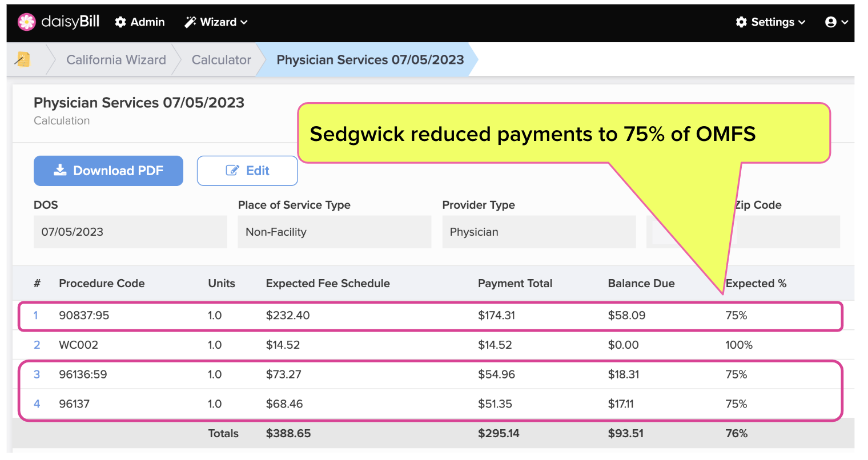The height and width of the screenshot is (460, 868).
Task: Switch to the California Wizard breadcrumb
Action: click(x=116, y=59)
